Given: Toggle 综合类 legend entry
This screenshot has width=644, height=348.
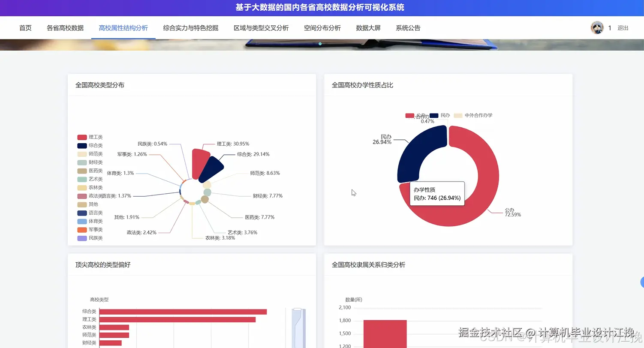Looking at the screenshot, I should [90, 146].
